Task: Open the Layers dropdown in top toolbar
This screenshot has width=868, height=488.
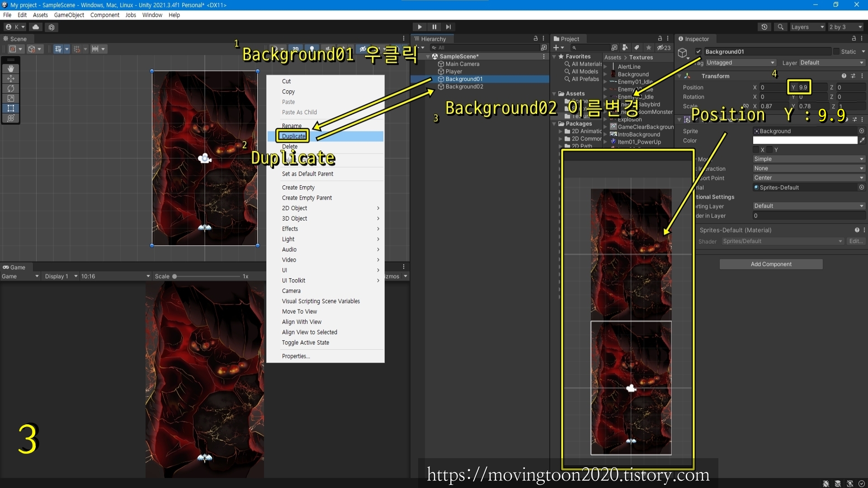Action: 807,27
